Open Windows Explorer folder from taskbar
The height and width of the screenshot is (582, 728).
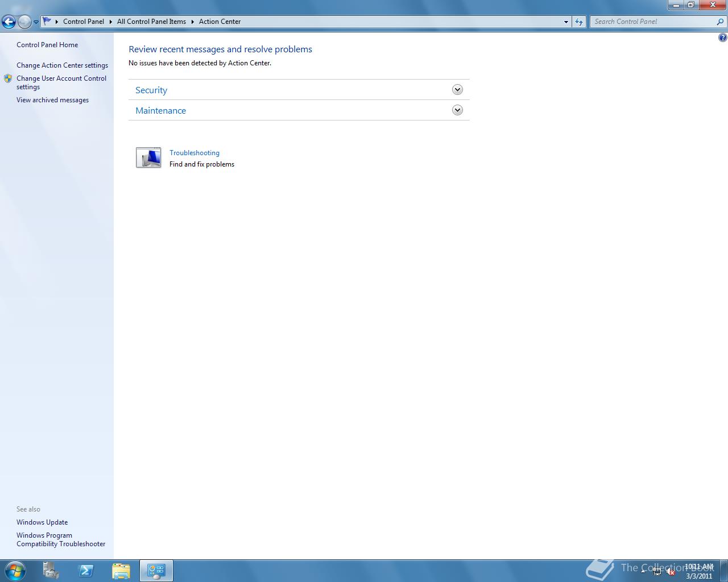121,571
